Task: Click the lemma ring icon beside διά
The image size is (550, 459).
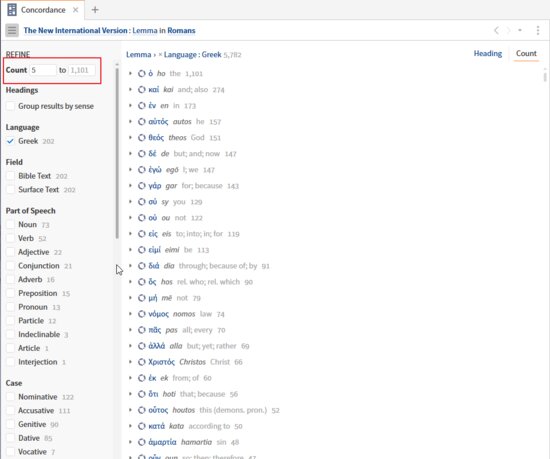Action: pyautogui.click(x=141, y=266)
